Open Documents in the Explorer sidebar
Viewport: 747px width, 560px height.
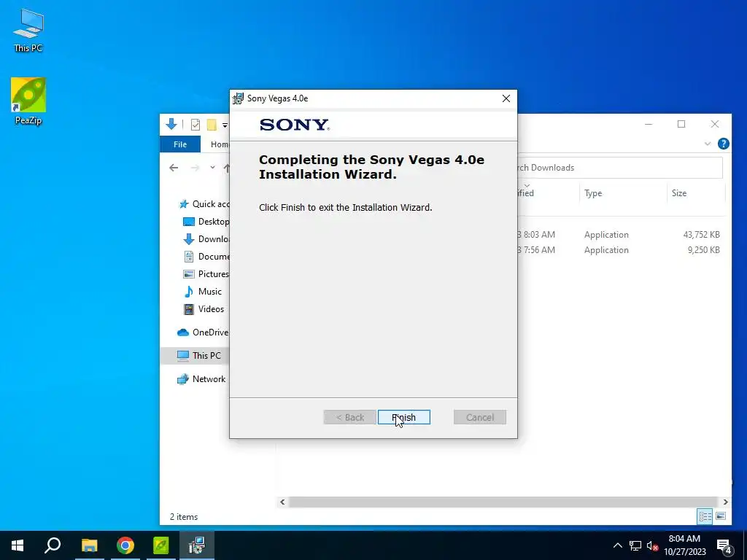(206, 256)
